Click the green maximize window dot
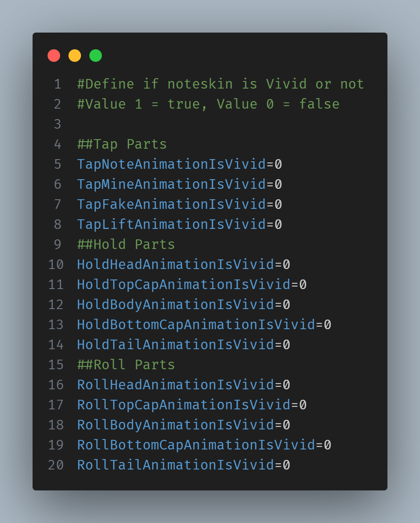This screenshot has width=420, height=523. pyautogui.click(x=96, y=56)
